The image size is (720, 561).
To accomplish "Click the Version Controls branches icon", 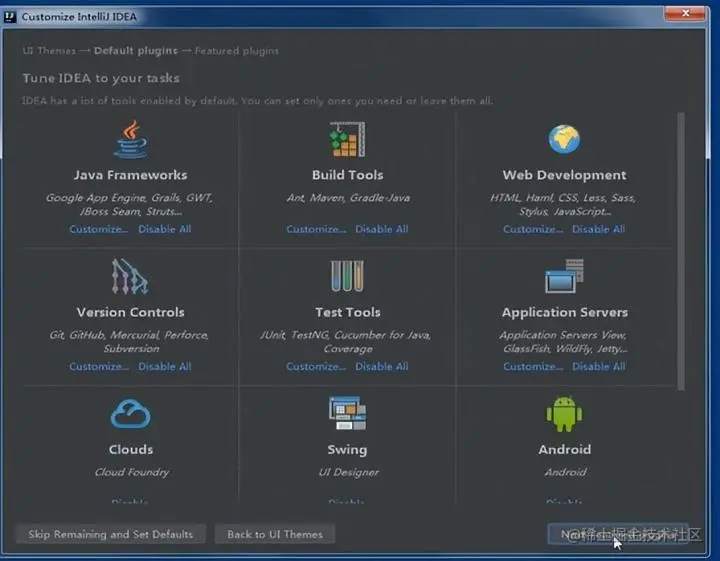I will point(130,276).
